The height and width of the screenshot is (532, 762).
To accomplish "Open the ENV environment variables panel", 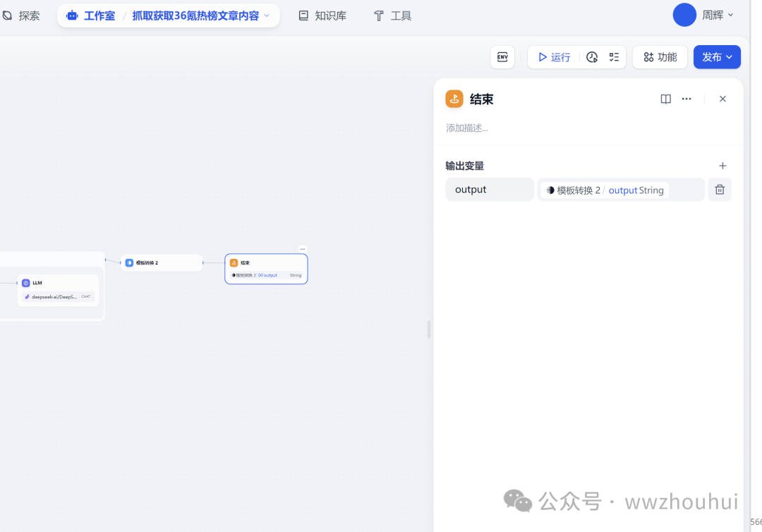I will (x=502, y=57).
